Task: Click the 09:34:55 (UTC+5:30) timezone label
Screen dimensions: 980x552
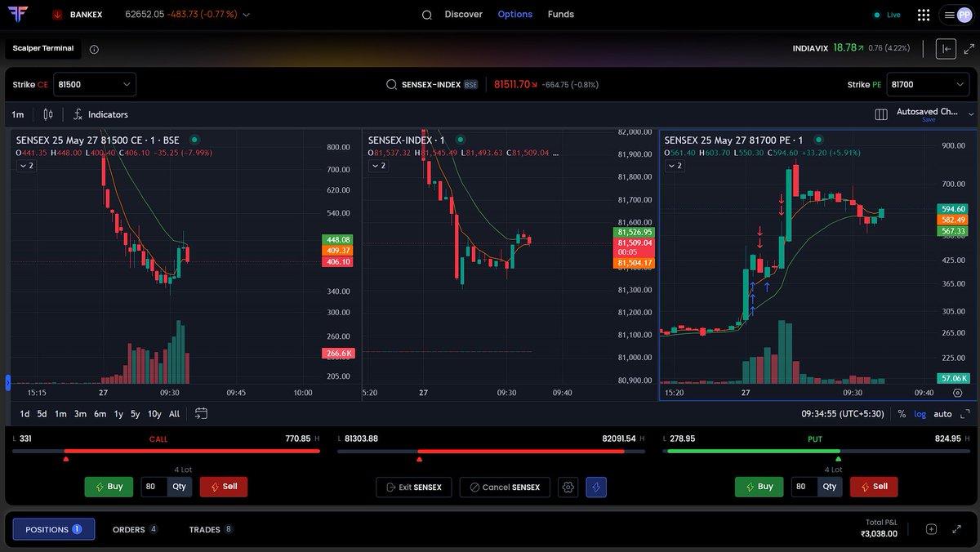Action: (843, 414)
